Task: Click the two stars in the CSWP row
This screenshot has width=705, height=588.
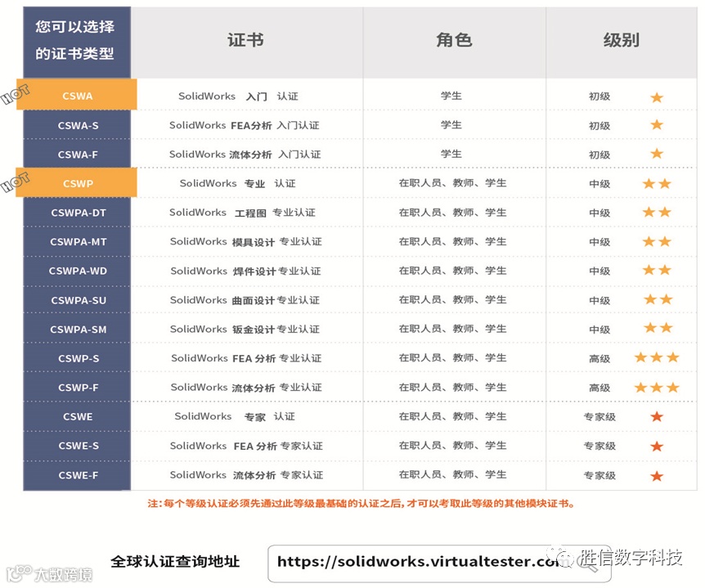Action: (x=657, y=183)
